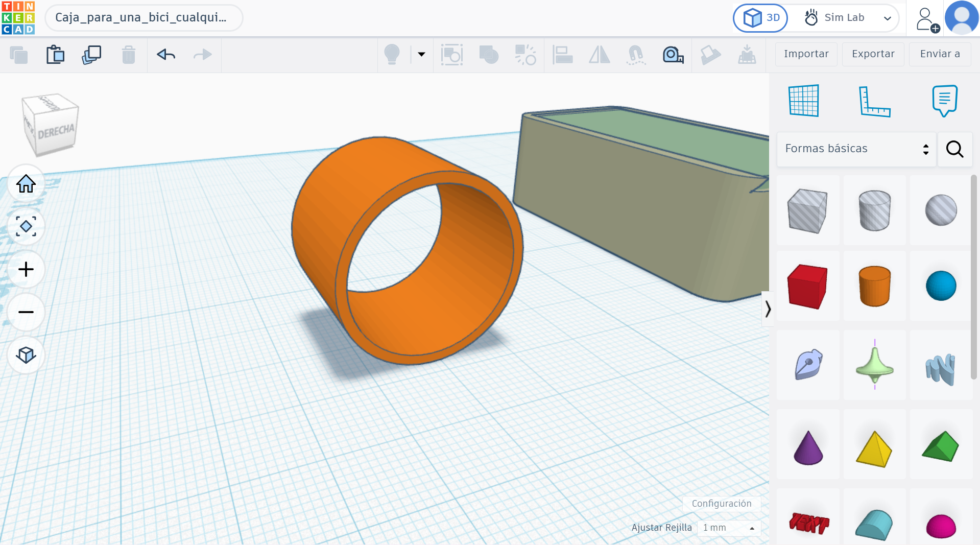Click the Paste tool icon

click(55, 55)
